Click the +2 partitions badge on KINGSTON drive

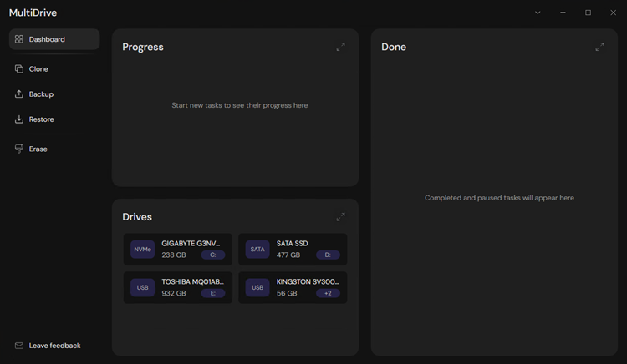coord(328,294)
